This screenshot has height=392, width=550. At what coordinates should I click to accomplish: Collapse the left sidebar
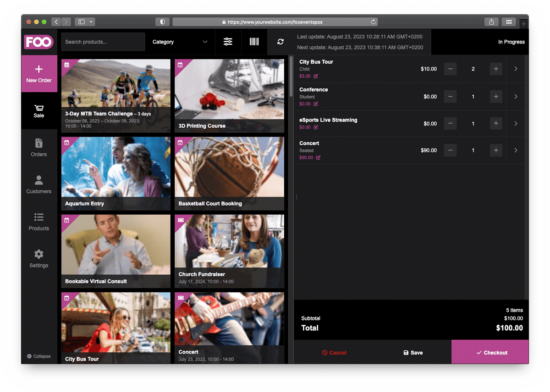click(x=39, y=356)
